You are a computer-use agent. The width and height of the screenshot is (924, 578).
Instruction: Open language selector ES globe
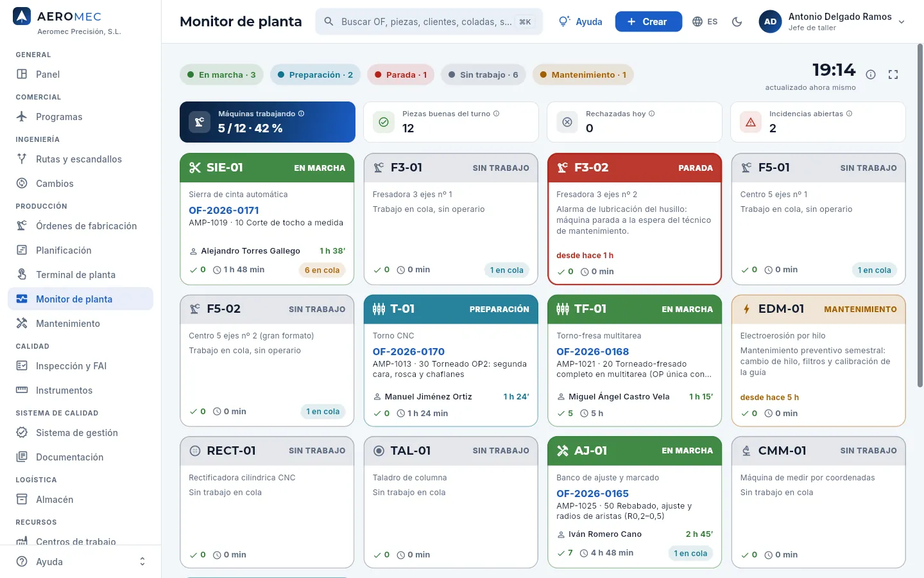[x=705, y=21]
